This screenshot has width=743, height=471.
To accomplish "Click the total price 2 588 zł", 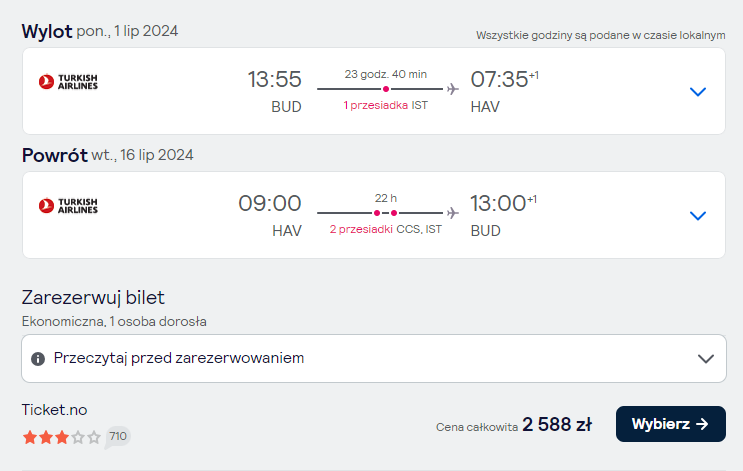I will [x=557, y=425].
